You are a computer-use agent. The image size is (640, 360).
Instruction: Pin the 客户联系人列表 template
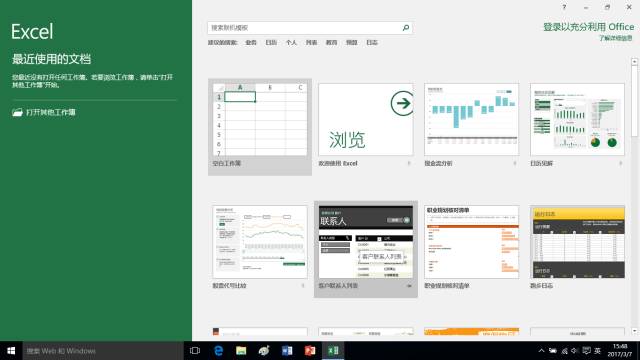pos(409,286)
